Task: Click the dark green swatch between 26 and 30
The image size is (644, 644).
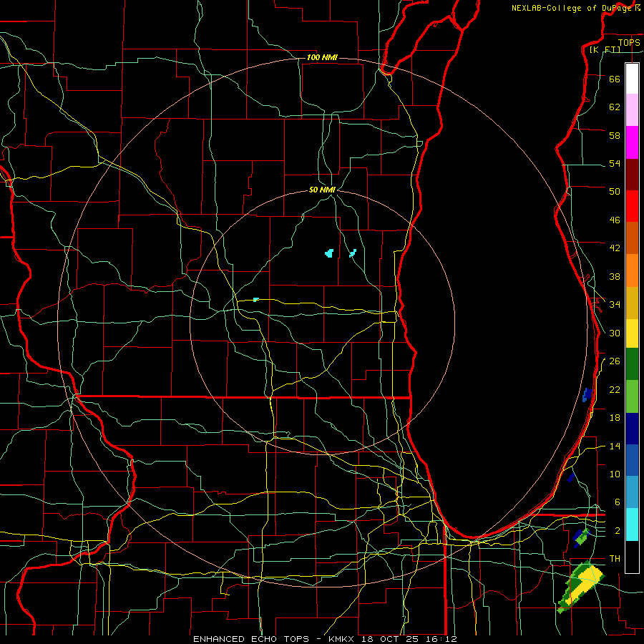Action: click(x=632, y=364)
